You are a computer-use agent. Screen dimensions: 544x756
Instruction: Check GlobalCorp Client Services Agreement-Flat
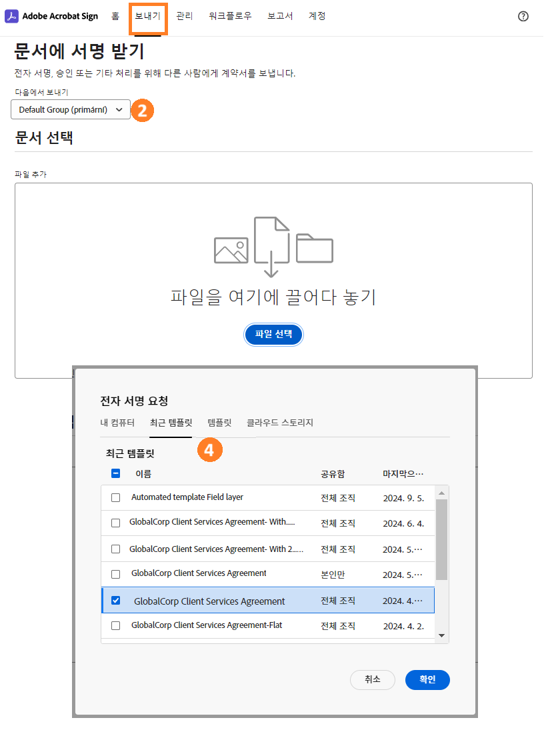tap(115, 625)
